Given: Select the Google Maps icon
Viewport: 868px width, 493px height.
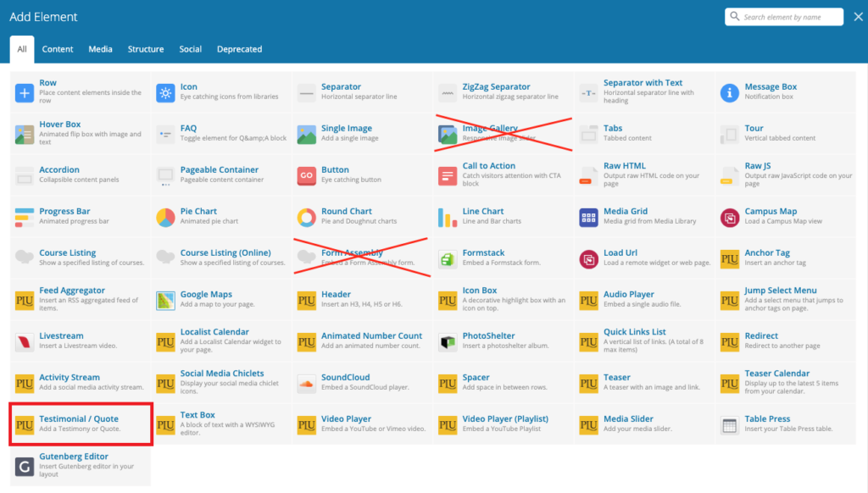Looking at the screenshot, I should click(x=165, y=301).
